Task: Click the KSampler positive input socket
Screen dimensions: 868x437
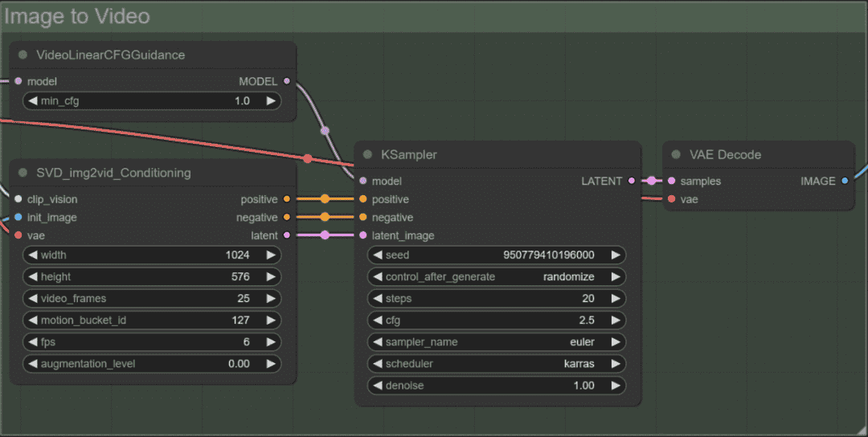Action: 363,199
